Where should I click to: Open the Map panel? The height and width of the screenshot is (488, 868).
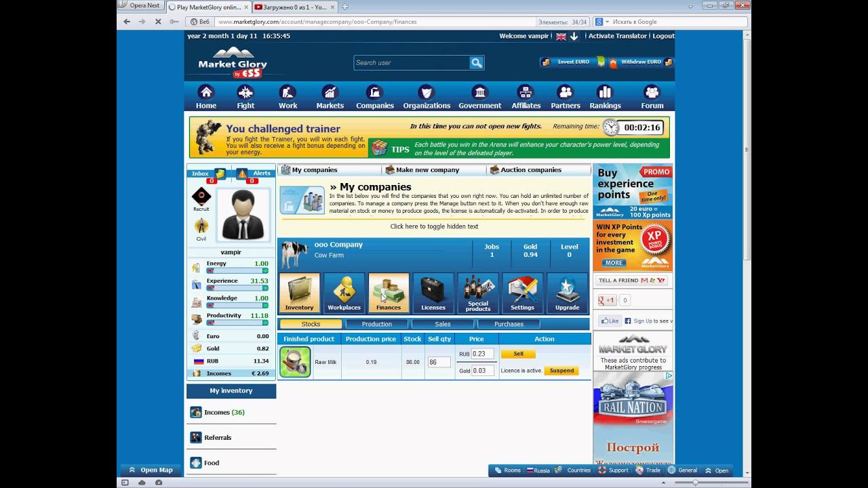click(151, 470)
